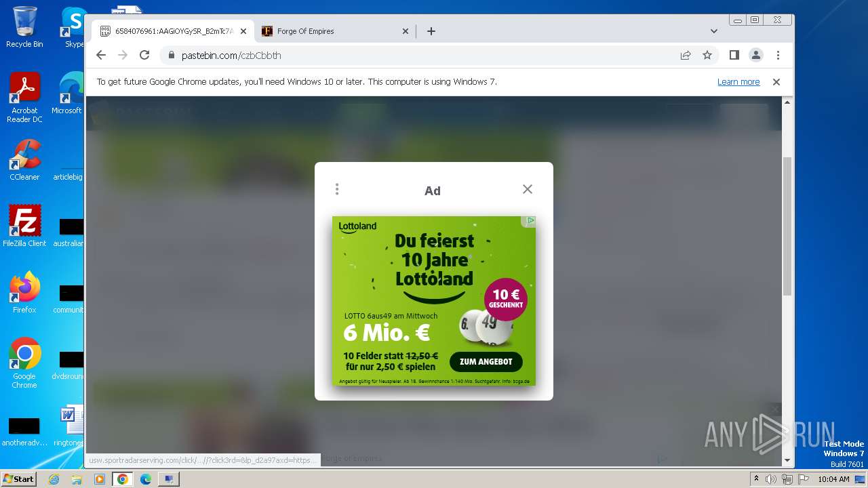Open Chrome side panel
The width and height of the screenshot is (868, 488).
click(x=734, y=55)
